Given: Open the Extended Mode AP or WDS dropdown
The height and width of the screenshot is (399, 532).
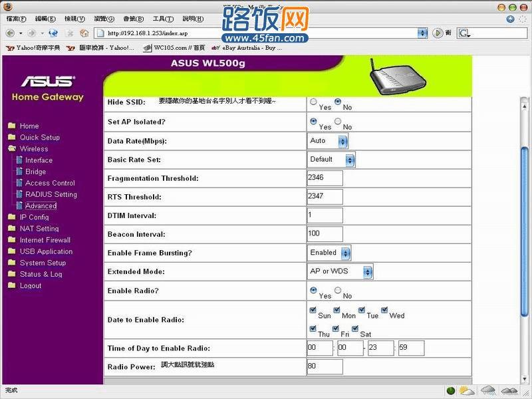Looking at the screenshot, I should (x=340, y=272).
